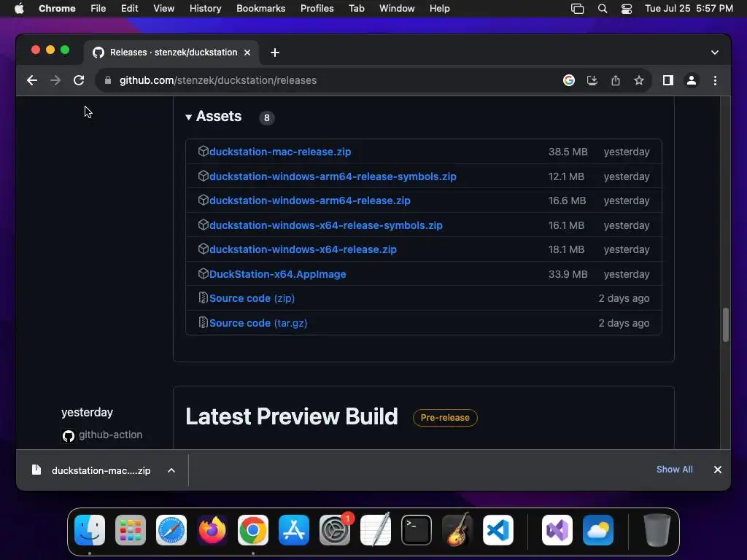Screen dimensions: 747x560
Task: Open the Help menu
Action: pos(440,9)
